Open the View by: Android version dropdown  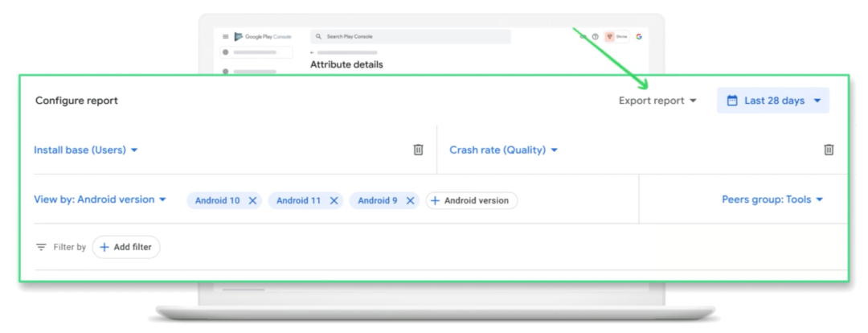pyautogui.click(x=100, y=199)
